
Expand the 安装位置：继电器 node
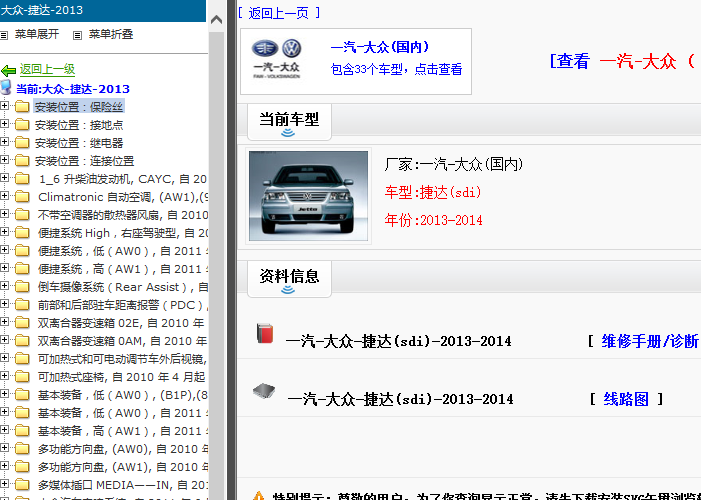point(4,141)
